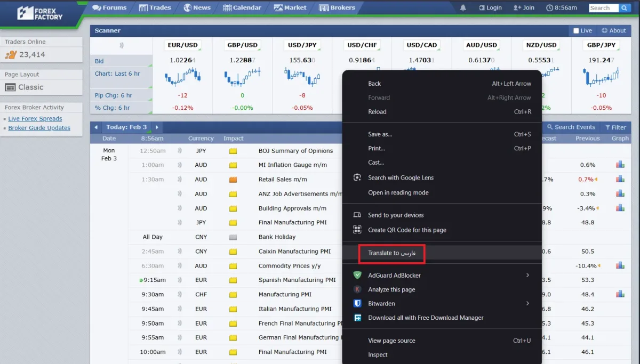Viewport: 640px width, 364px height.
Task: Click orange impact icon for Retail Sales m/m
Action: pos(233,180)
